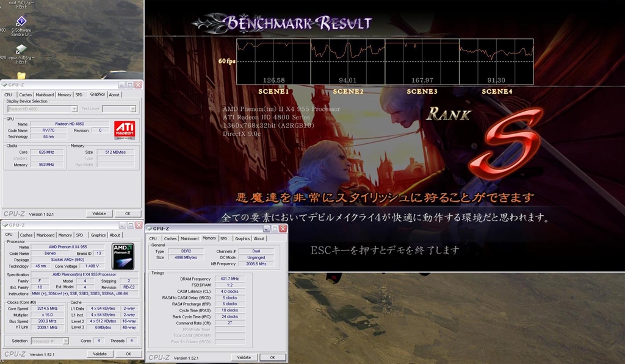Click the NB Frequency value 2008.6 MHz

(256, 263)
